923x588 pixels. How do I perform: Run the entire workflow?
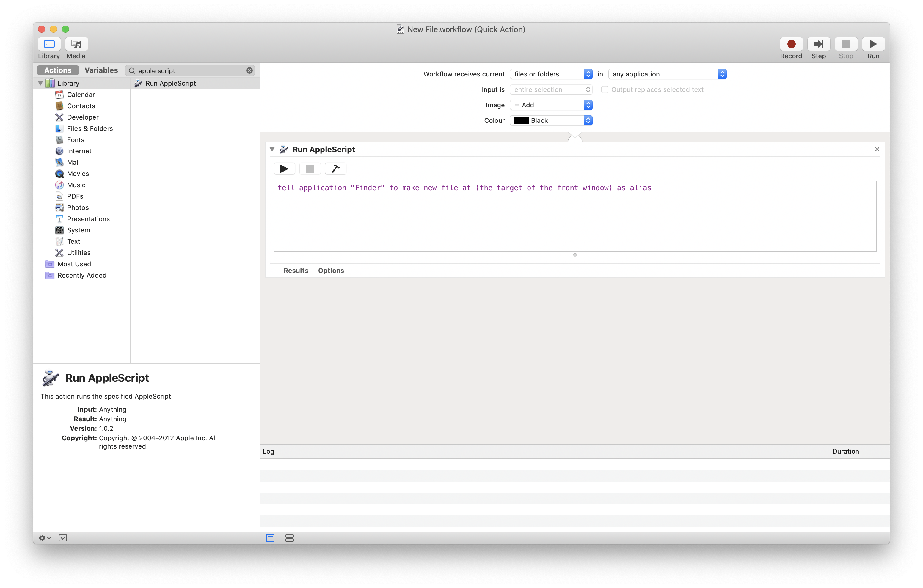pyautogui.click(x=873, y=44)
